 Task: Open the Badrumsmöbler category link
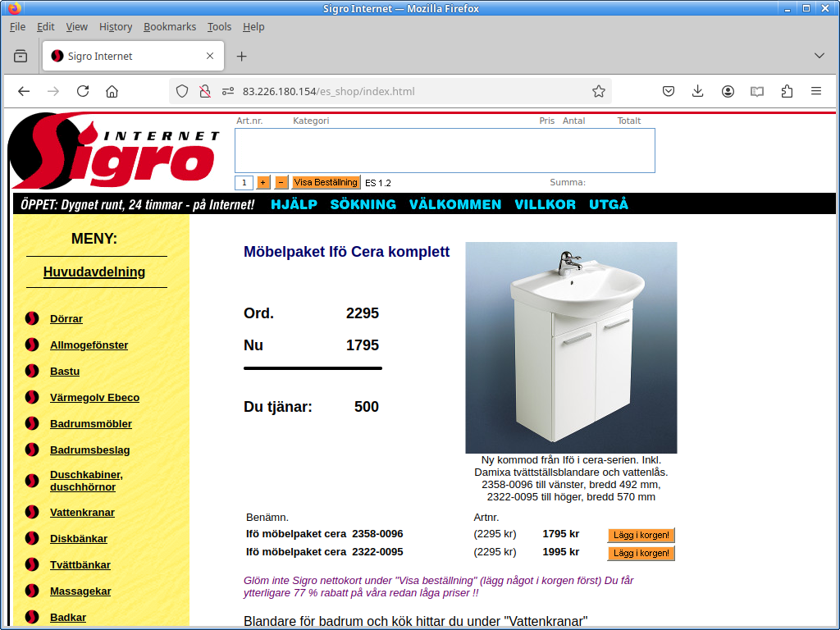[x=91, y=424]
